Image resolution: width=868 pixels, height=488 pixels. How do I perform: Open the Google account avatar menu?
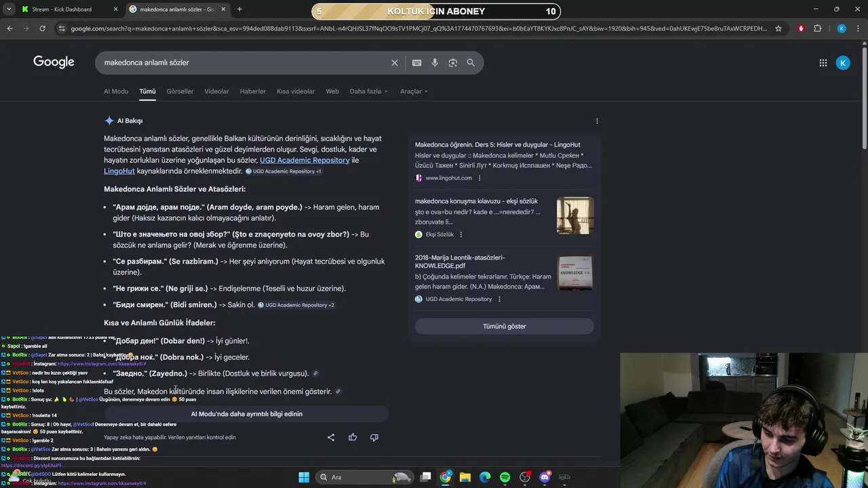click(843, 63)
